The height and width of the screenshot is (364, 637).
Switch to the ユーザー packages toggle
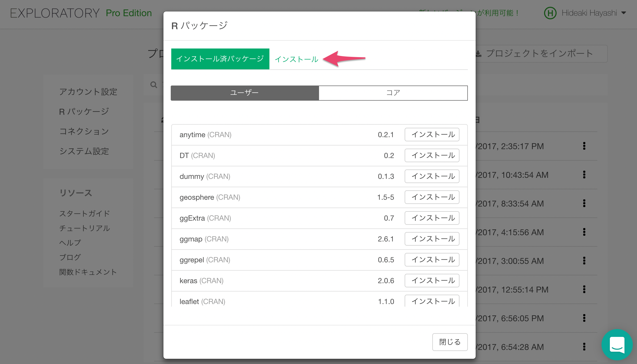[245, 93]
